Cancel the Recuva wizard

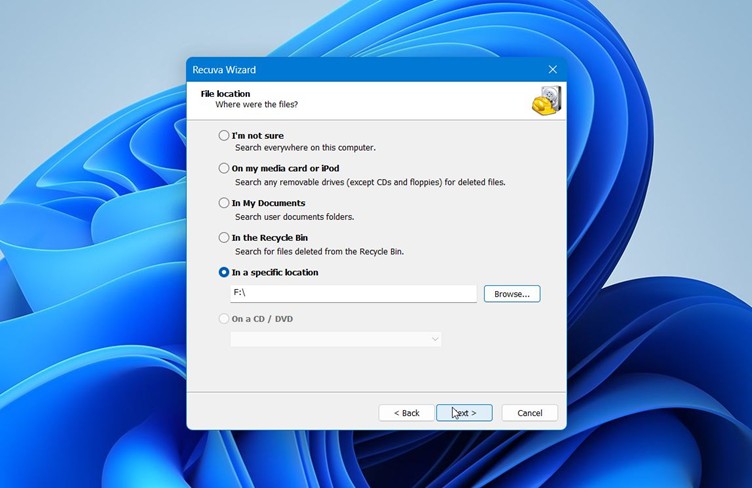529,413
